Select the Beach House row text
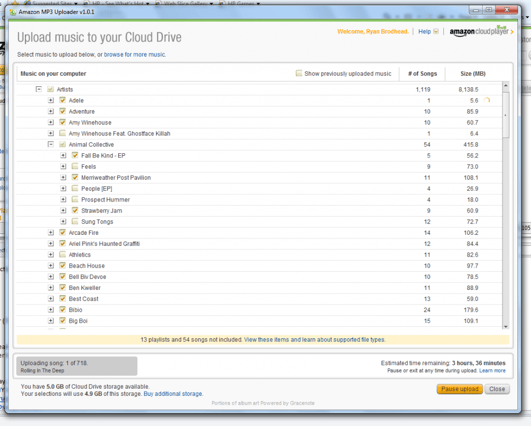531x426 pixels. tap(87, 266)
